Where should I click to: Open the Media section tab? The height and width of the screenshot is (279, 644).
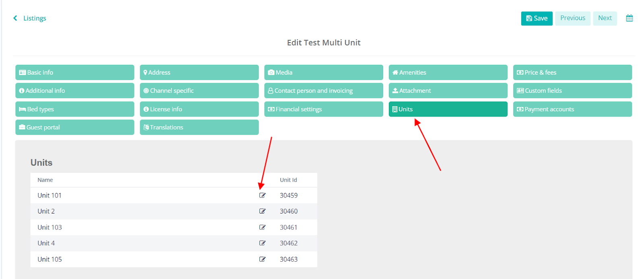tap(323, 72)
